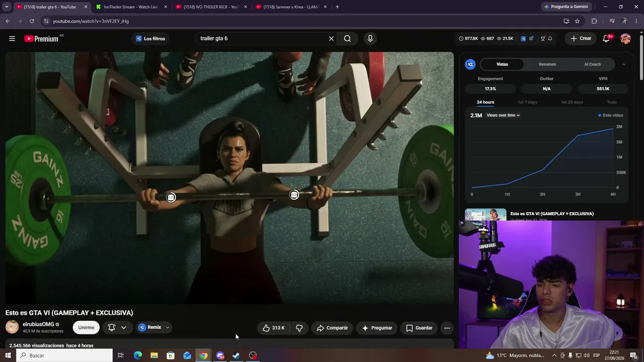Select the 1st 28 days range

click(x=572, y=102)
